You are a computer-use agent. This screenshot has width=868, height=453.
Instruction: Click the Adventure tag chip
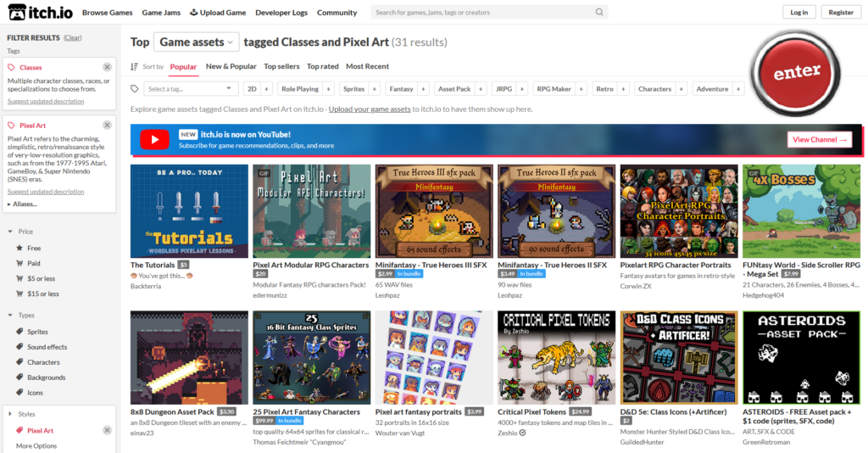click(712, 88)
